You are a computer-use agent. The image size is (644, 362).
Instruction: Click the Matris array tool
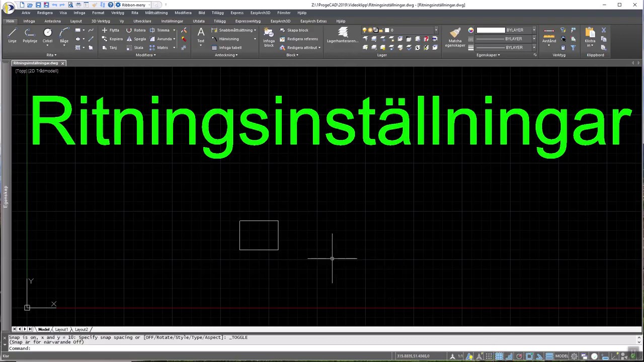pyautogui.click(x=159, y=48)
